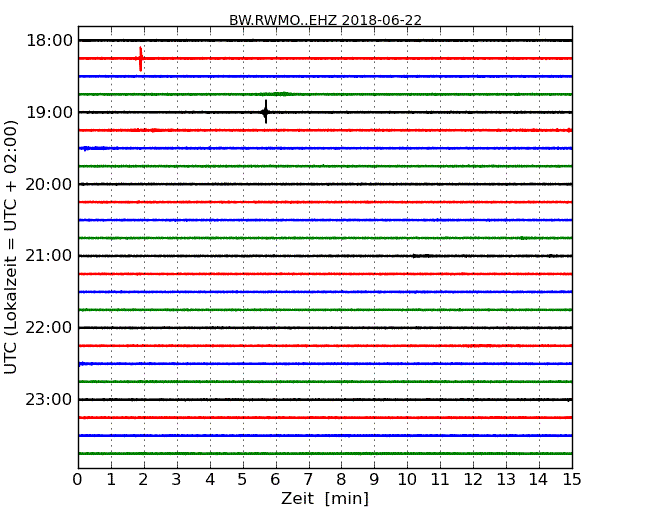Click x-axis tick label 7
This screenshot has height=520, width=650.
pyautogui.click(x=308, y=479)
